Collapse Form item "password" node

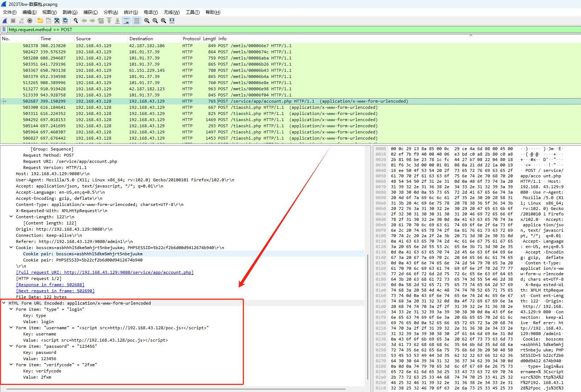pos(11,346)
